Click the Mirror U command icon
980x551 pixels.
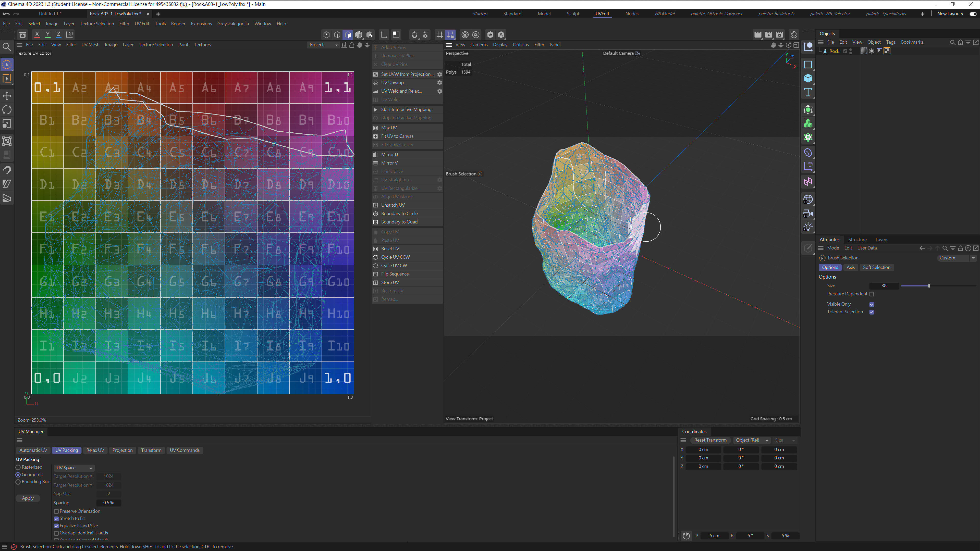[375, 154]
